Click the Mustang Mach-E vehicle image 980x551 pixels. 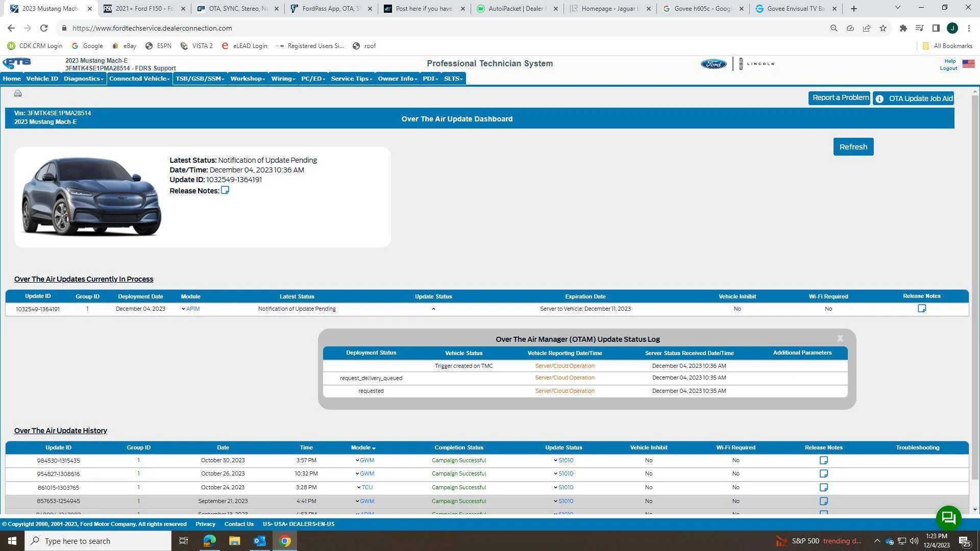point(91,197)
